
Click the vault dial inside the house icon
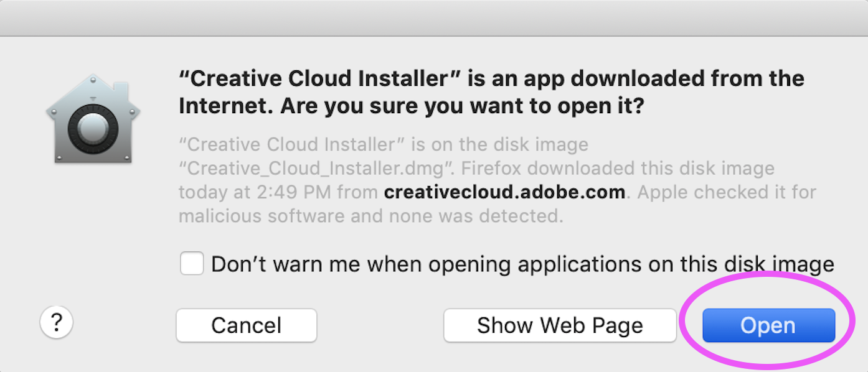pos(92,129)
